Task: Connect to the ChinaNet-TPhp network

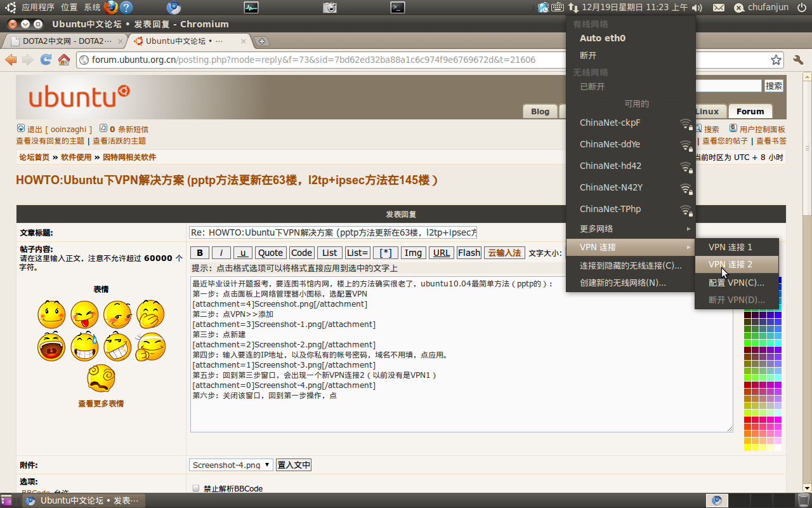Action: point(631,209)
